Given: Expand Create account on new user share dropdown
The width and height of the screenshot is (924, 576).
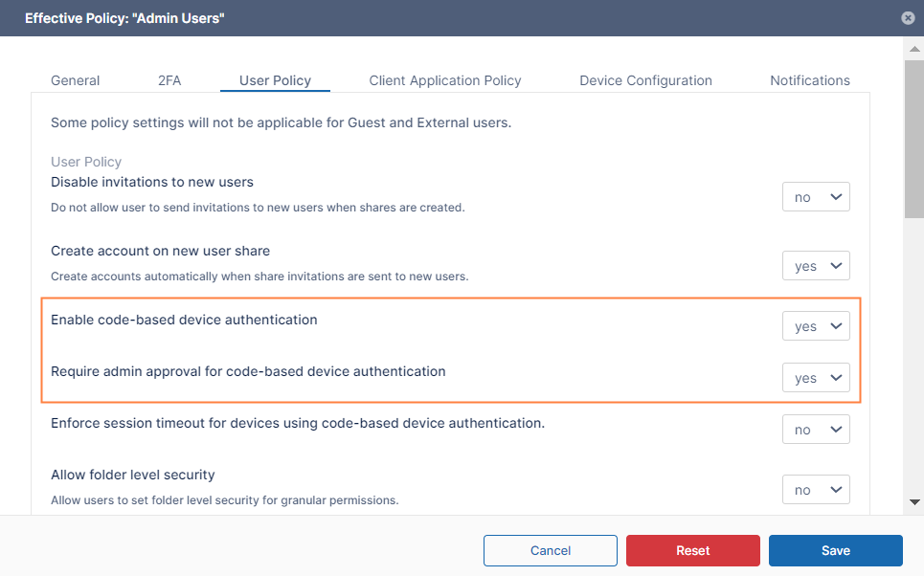Looking at the screenshot, I should tap(816, 266).
